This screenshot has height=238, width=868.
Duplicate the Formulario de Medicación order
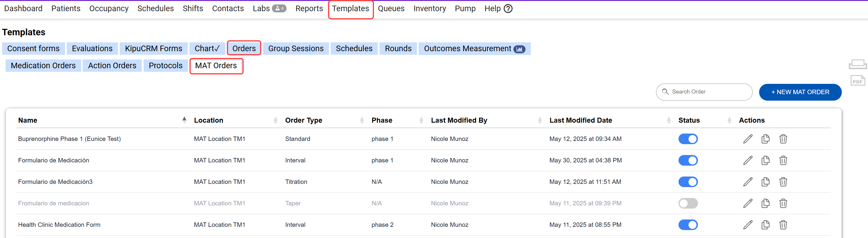[765, 160]
